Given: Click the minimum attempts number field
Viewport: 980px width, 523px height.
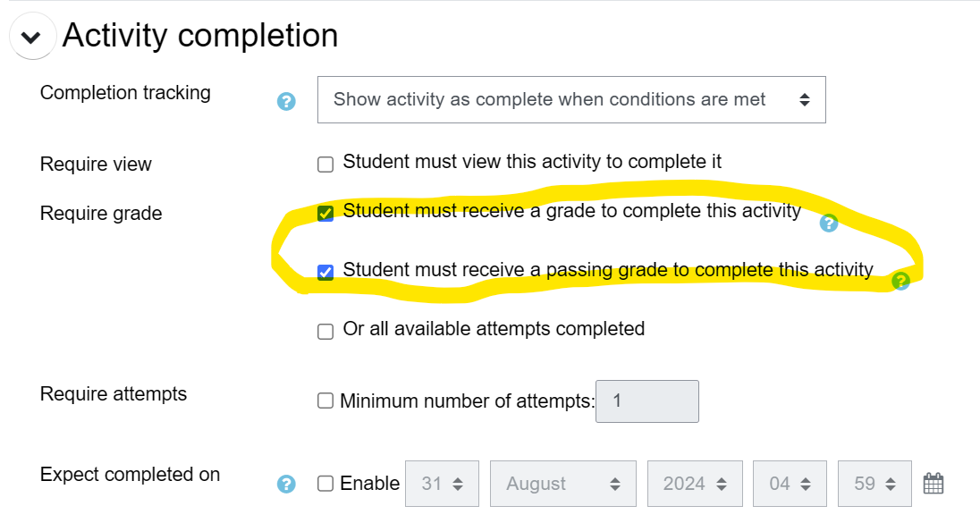Looking at the screenshot, I should tap(646, 401).
